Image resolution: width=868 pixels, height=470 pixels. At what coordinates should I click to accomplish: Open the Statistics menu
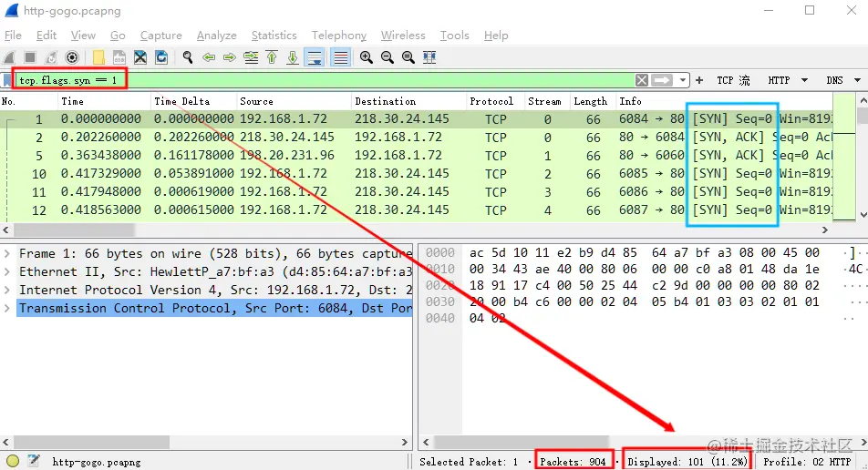click(274, 36)
